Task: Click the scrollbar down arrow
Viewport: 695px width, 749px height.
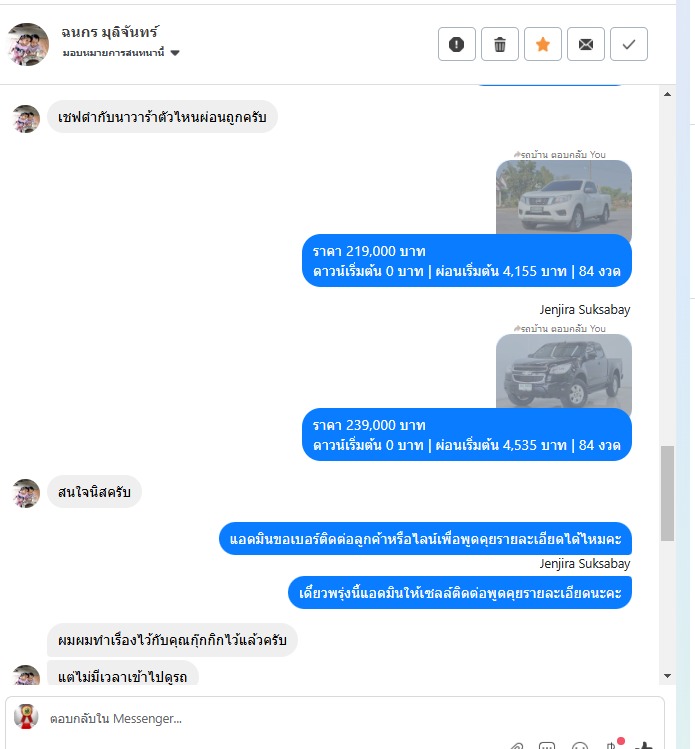Action: (x=667, y=676)
